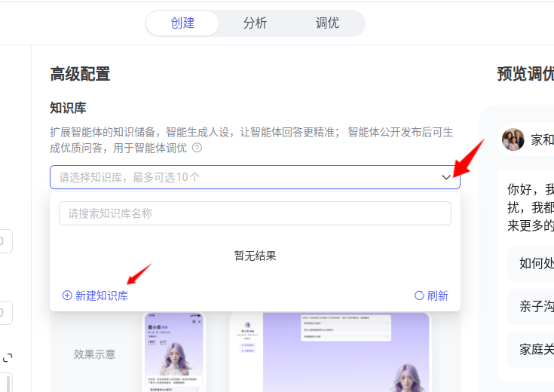Go to the 调优 tab
This screenshot has height=392, width=554.
(x=327, y=23)
